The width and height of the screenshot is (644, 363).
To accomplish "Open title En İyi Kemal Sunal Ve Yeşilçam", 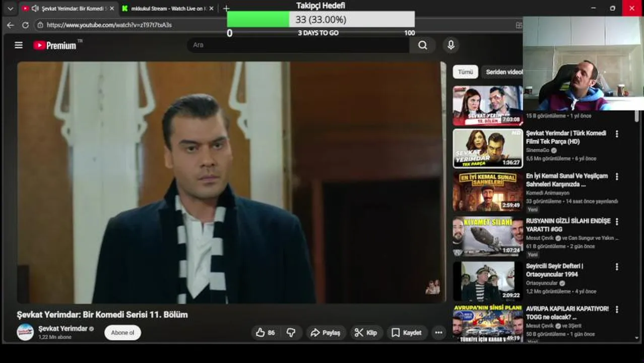I will (567, 180).
